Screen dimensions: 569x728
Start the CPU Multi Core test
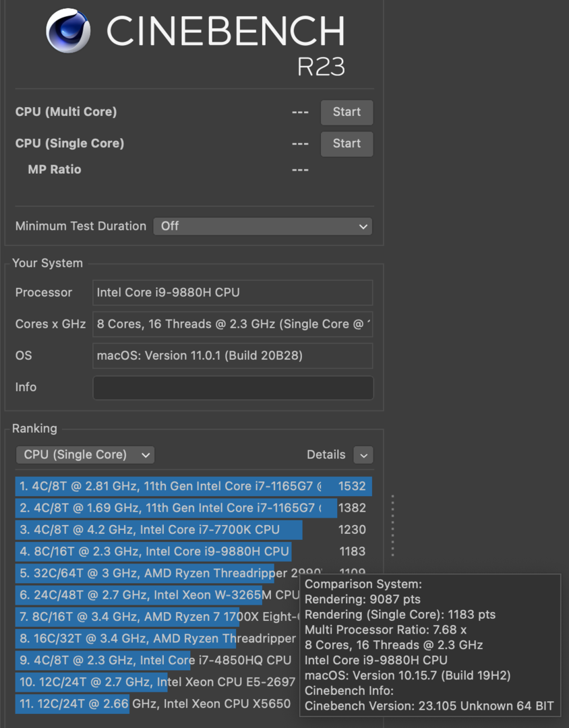tap(347, 113)
